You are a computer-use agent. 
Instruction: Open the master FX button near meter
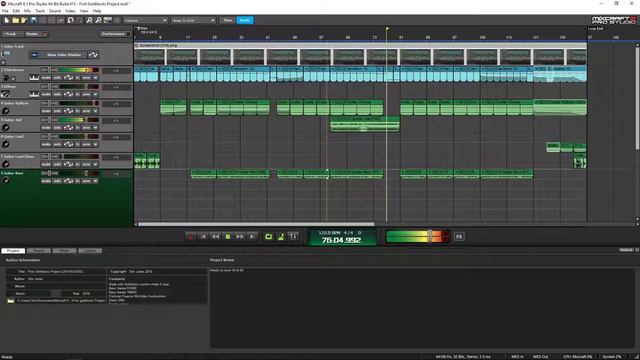(x=459, y=237)
